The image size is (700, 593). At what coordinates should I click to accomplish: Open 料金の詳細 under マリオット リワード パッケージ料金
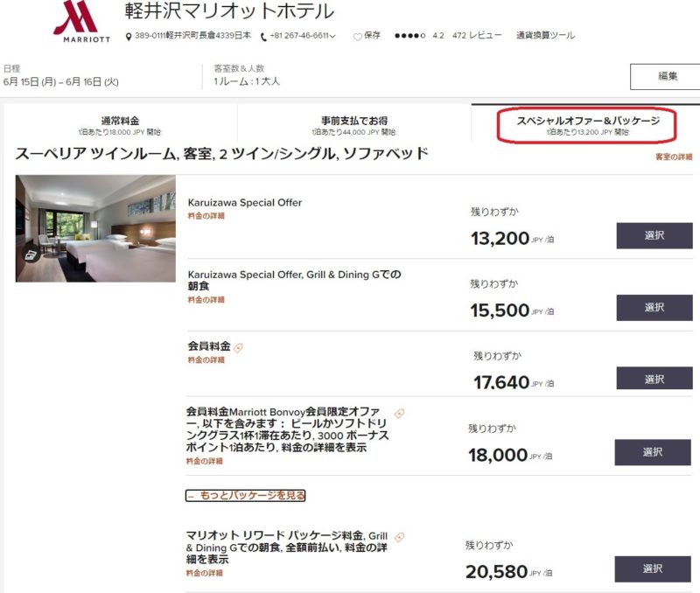click(205, 573)
